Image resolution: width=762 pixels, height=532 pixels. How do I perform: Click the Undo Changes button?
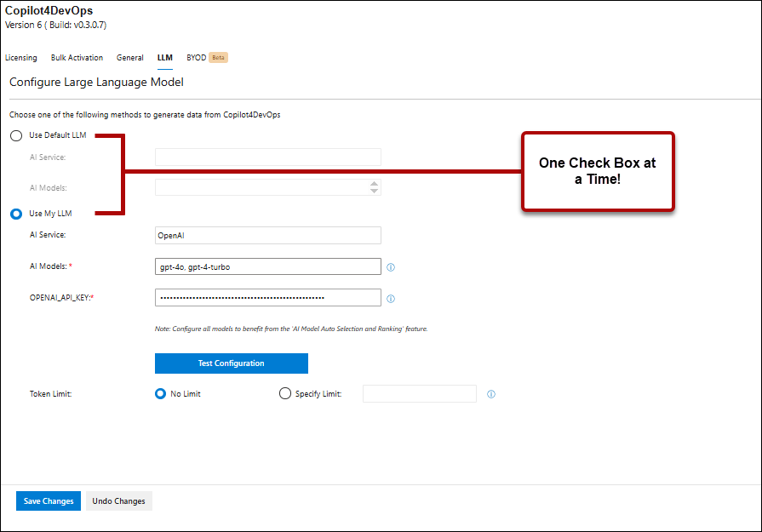point(118,501)
